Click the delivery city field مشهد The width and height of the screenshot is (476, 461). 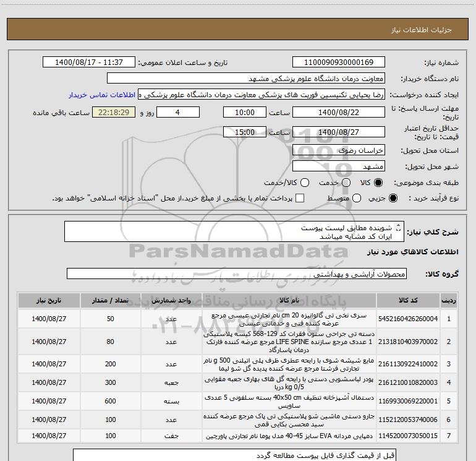tap(339, 166)
